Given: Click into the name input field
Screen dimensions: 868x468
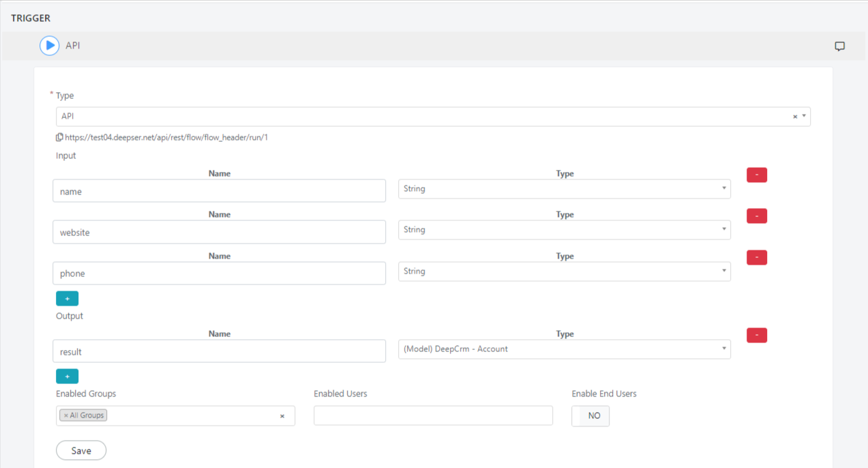Looking at the screenshot, I should (220, 191).
